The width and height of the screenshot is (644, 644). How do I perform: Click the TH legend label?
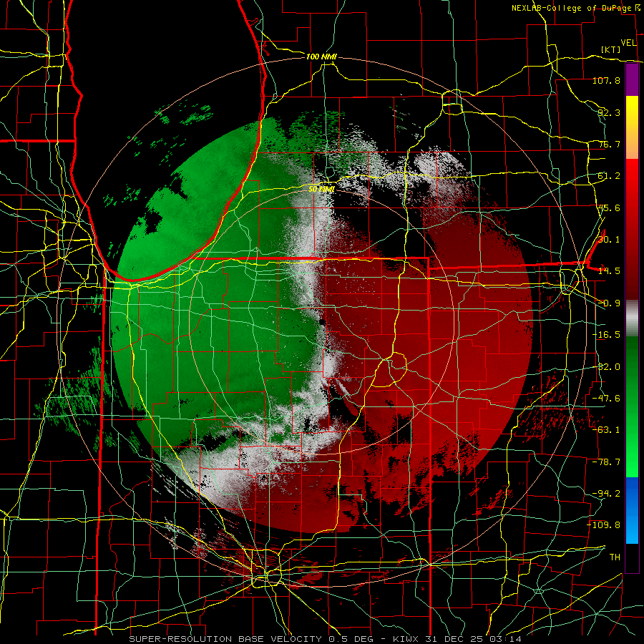pos(615,557)
